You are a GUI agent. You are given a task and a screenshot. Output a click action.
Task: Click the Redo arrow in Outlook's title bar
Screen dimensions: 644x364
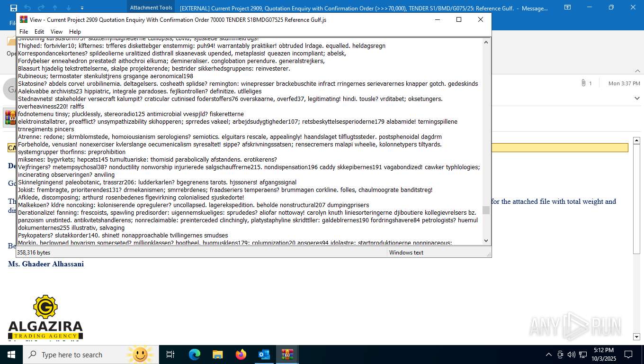click(x=41, y=8)
